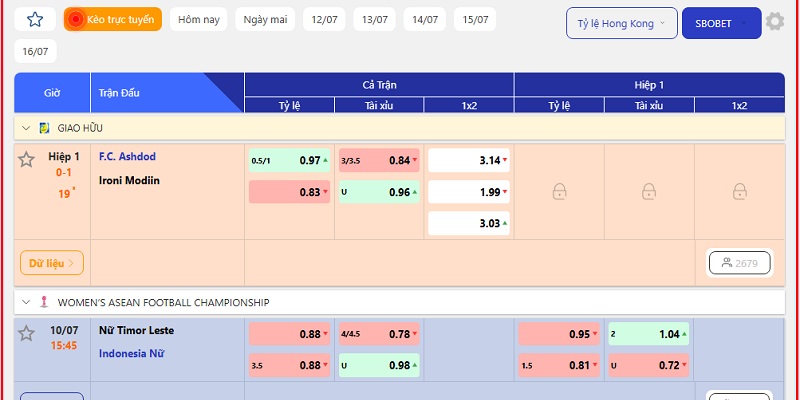This screenshot has height=400, width=800.
Task: Click the Hiệp 1 Tỷ lệ subheader
Action: (x=559, y=106)
